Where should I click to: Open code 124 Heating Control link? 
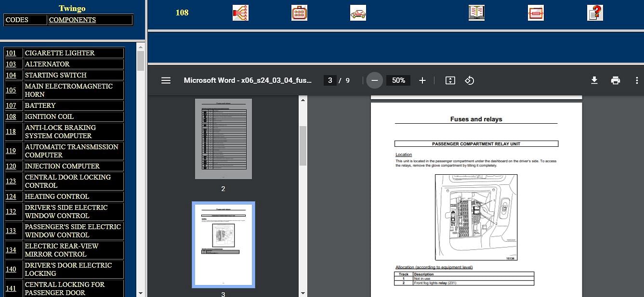[x=11, y=196]
